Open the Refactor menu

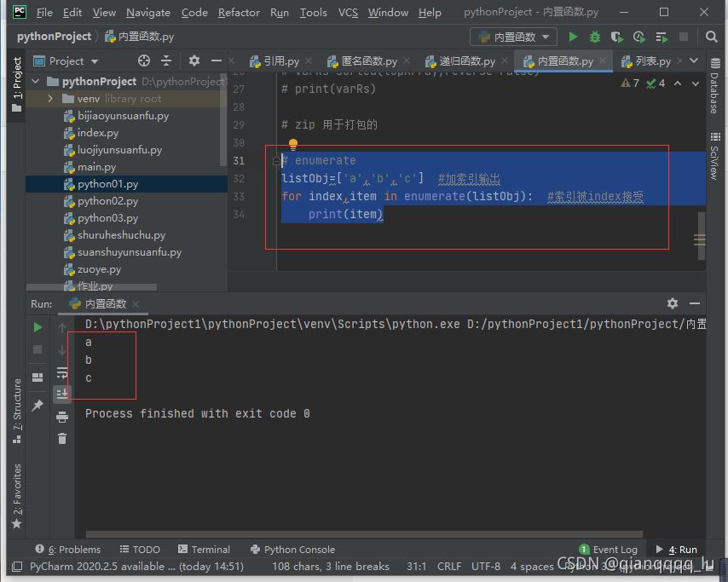239,13
